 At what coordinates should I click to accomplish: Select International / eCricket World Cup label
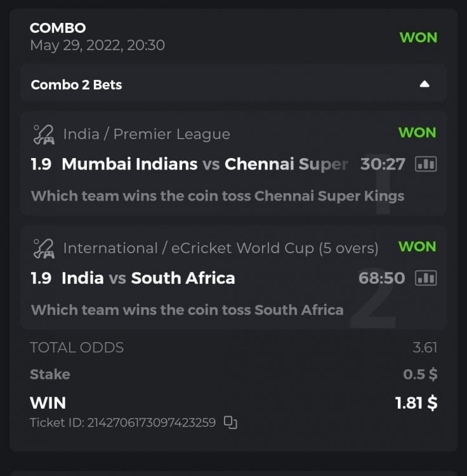tap(220, 248)
